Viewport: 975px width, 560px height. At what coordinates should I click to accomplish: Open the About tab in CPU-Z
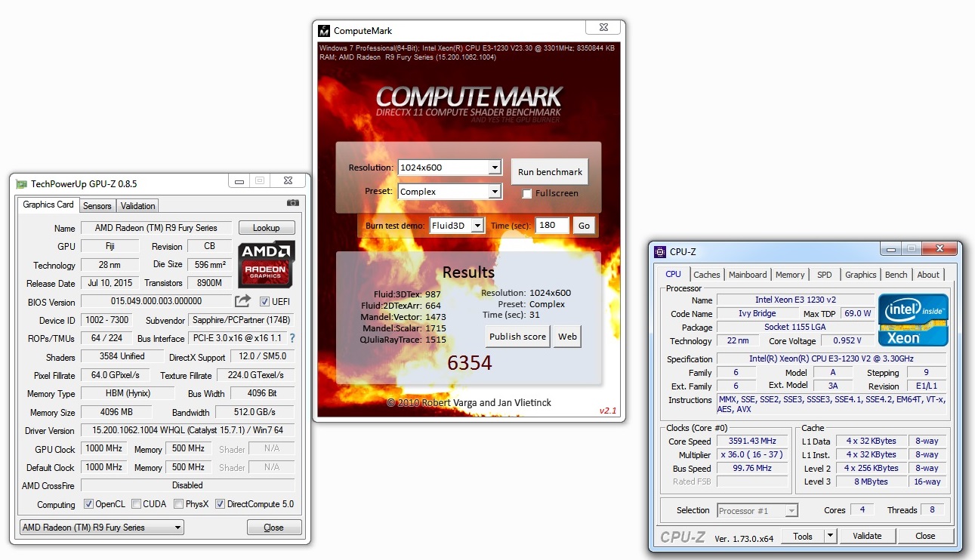pyautogui.click(x=928, y=275)
